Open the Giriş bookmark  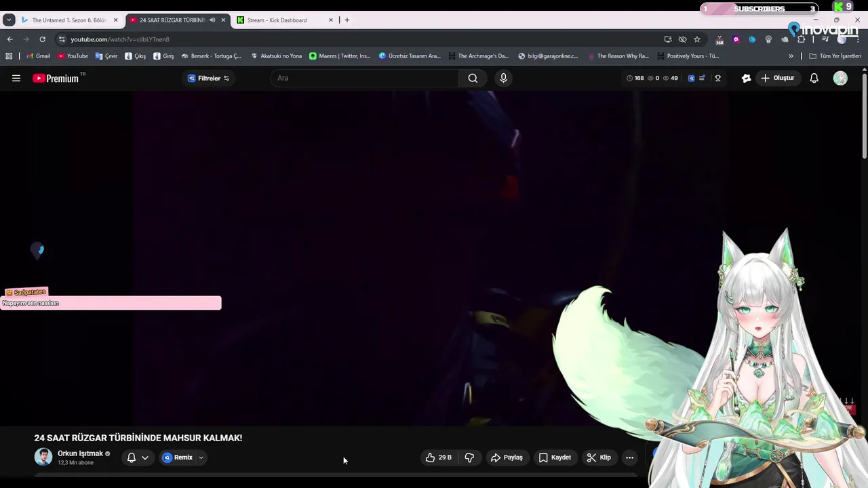click(x=163, y=56)
